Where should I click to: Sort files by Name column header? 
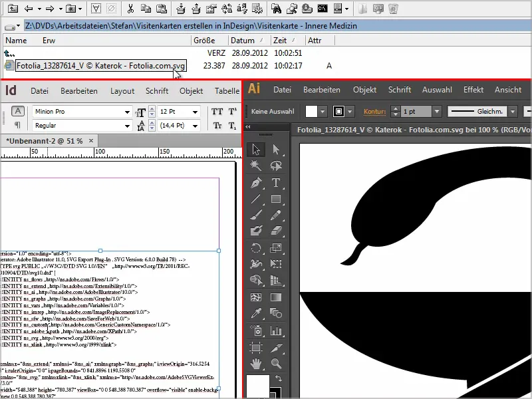(x=16, y=41)
